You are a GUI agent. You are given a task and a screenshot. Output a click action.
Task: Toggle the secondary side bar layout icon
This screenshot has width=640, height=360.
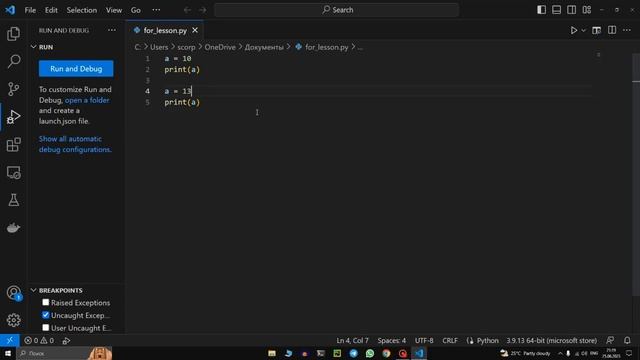(571, 10)
